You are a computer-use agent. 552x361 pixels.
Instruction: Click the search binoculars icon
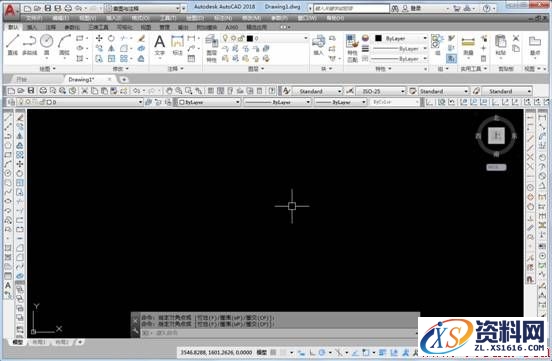pos(395,8)
